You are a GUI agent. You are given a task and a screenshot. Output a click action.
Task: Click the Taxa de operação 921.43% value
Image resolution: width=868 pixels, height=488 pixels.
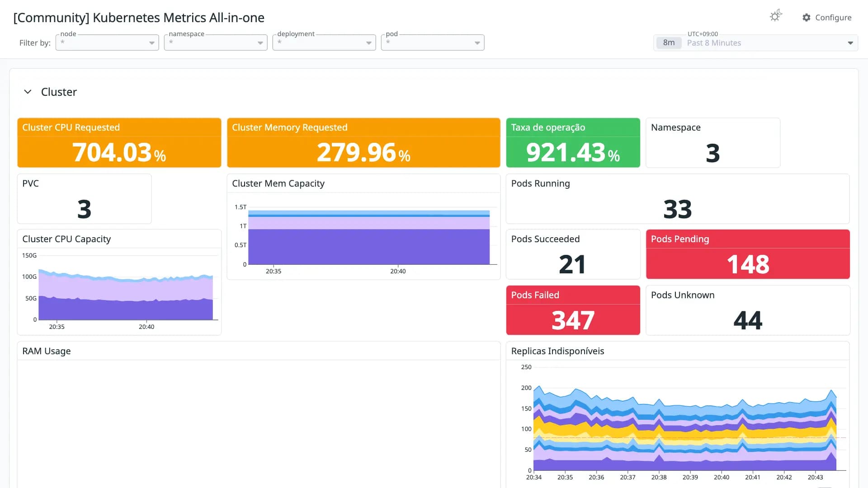click(x=573, y=152)
